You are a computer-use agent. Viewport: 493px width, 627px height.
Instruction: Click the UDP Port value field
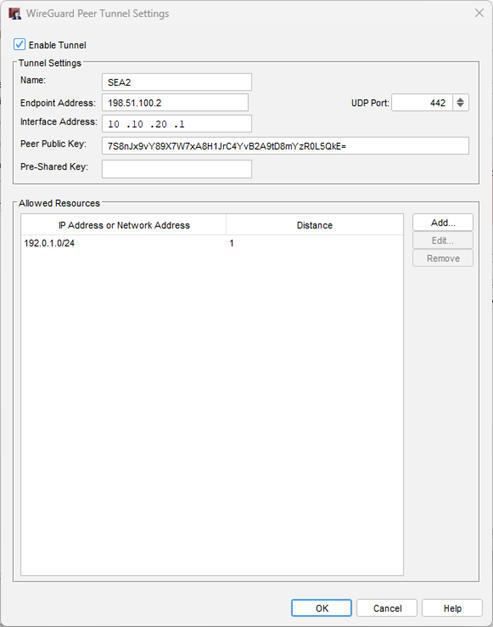(422, 103)
